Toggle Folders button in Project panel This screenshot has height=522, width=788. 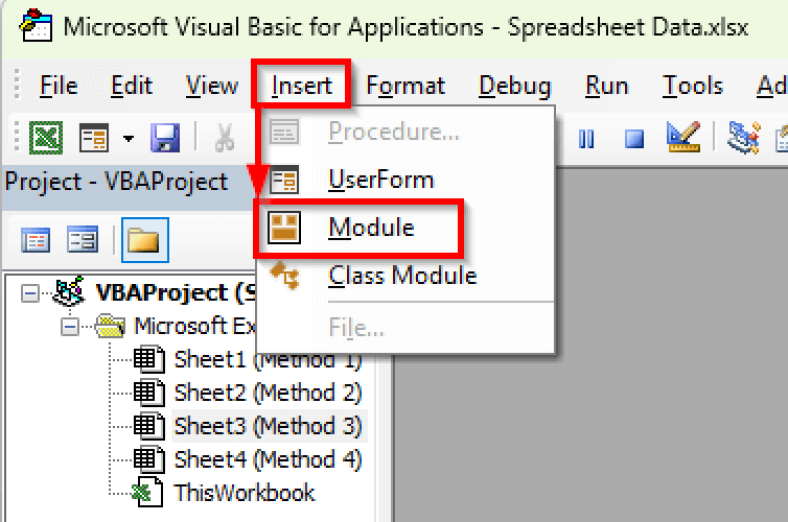[145, 240]
